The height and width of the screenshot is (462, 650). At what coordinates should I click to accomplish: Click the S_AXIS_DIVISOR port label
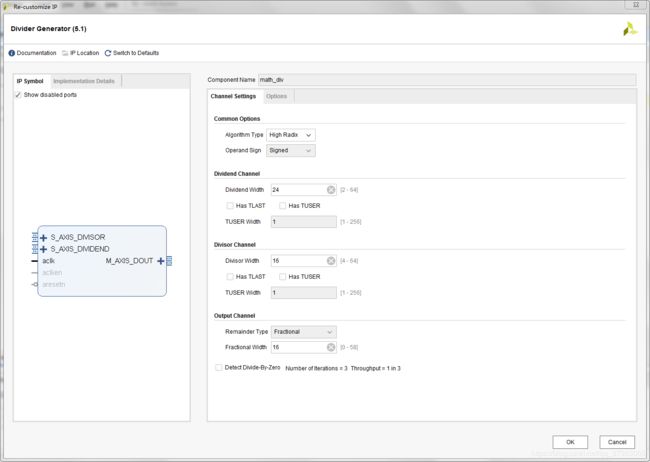pyautogui.click(x=78, y=237)
